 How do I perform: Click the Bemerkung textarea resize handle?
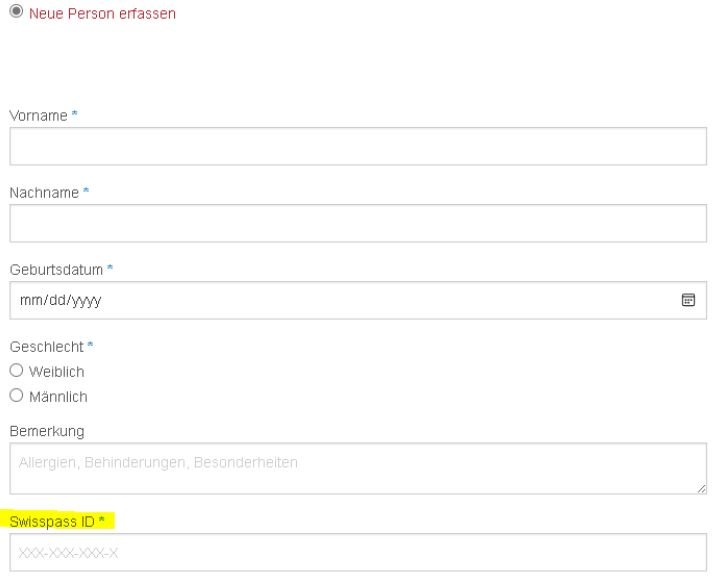(701, 489)
